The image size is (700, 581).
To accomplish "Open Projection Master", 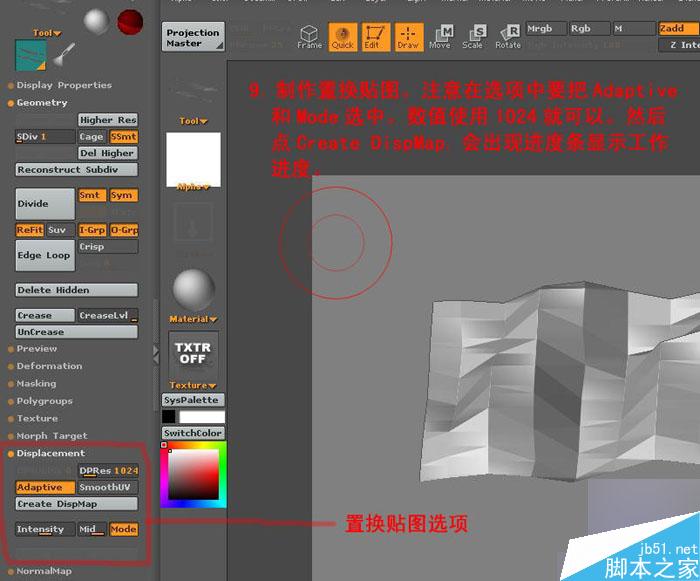I will (x=193, y=37).
